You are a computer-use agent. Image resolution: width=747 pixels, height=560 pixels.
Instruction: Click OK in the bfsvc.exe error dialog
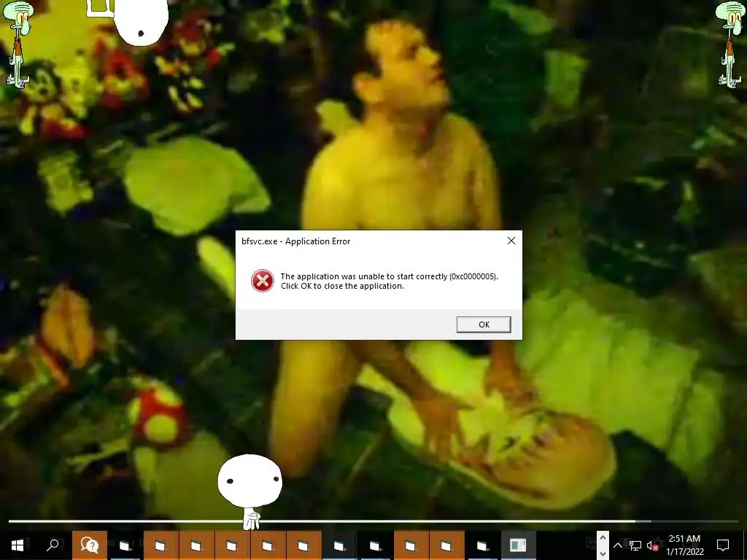click(484, 324)
